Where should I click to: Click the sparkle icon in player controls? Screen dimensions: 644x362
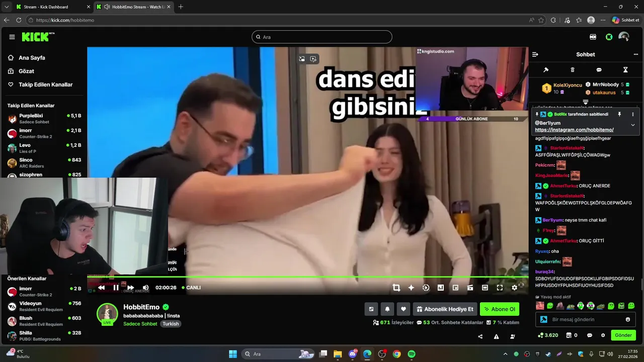(x=411, y=288)
